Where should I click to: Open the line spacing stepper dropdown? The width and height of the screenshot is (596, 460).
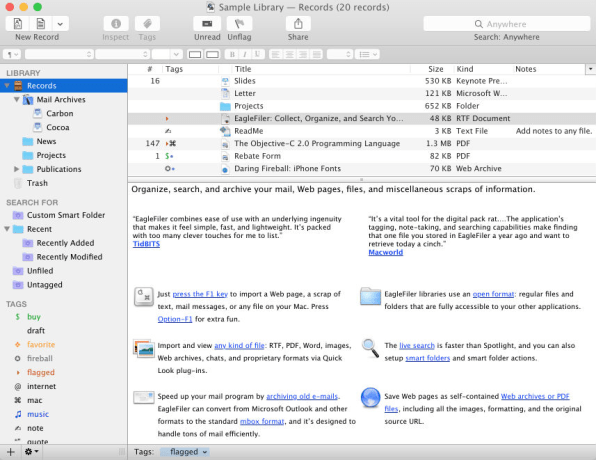click(340, 54)
